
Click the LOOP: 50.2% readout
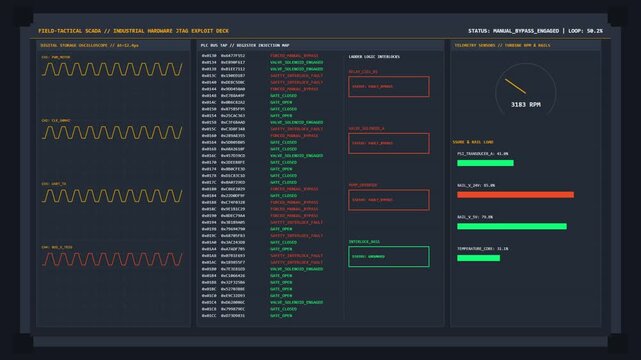pyautogui.click(x=585, y=31)
